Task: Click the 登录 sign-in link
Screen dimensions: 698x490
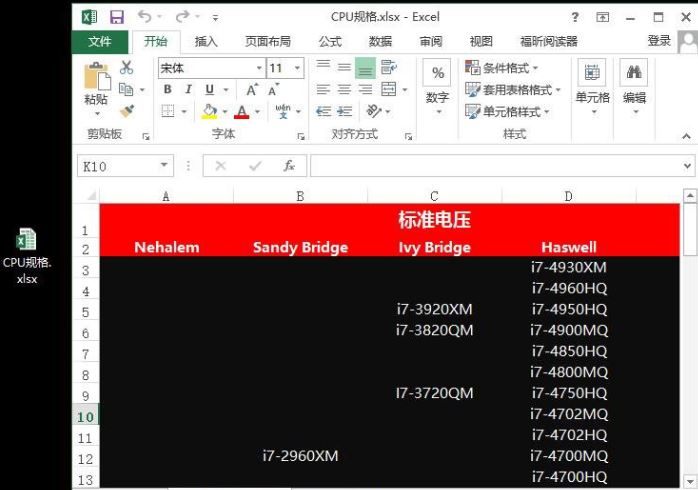Action: [x=659, y=41]
